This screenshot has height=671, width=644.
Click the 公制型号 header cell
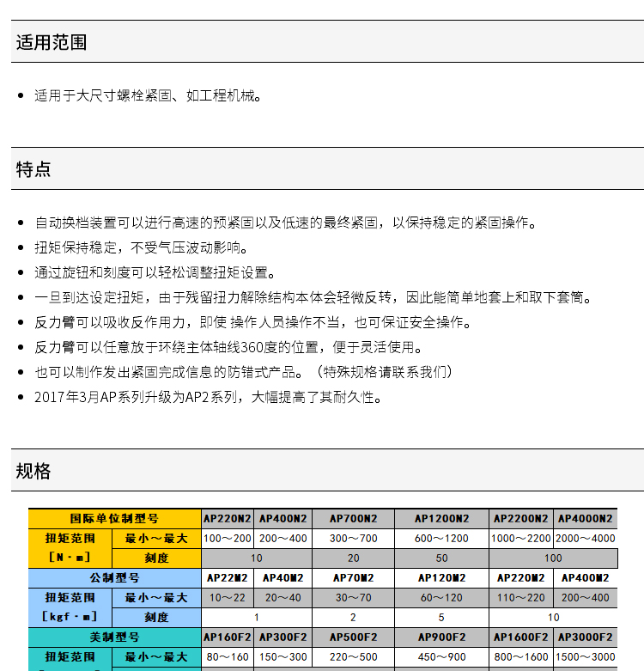click(114, 577)
